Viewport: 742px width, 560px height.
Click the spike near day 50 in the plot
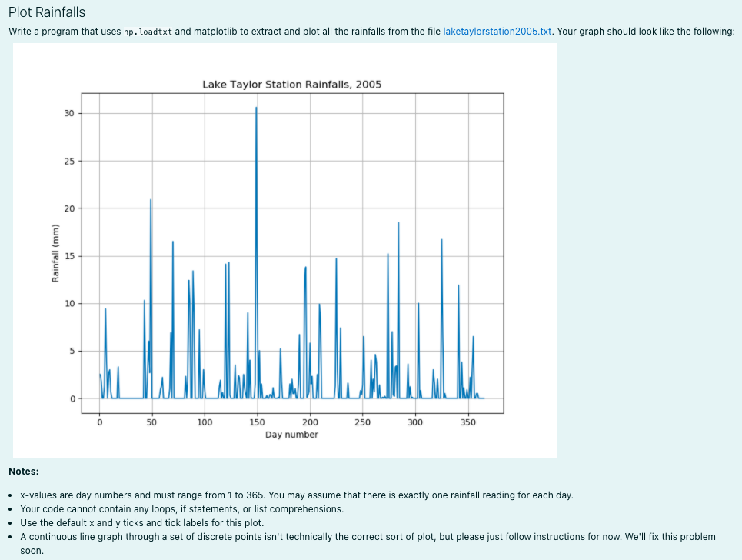pos(151,231)
